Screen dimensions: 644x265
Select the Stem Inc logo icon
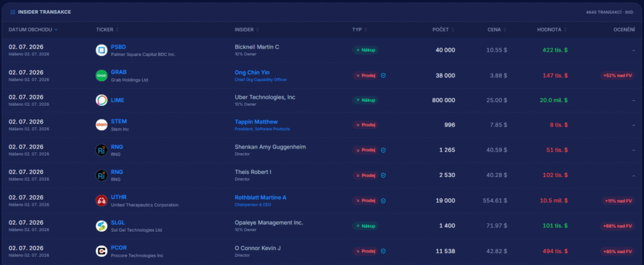(101, 125)
